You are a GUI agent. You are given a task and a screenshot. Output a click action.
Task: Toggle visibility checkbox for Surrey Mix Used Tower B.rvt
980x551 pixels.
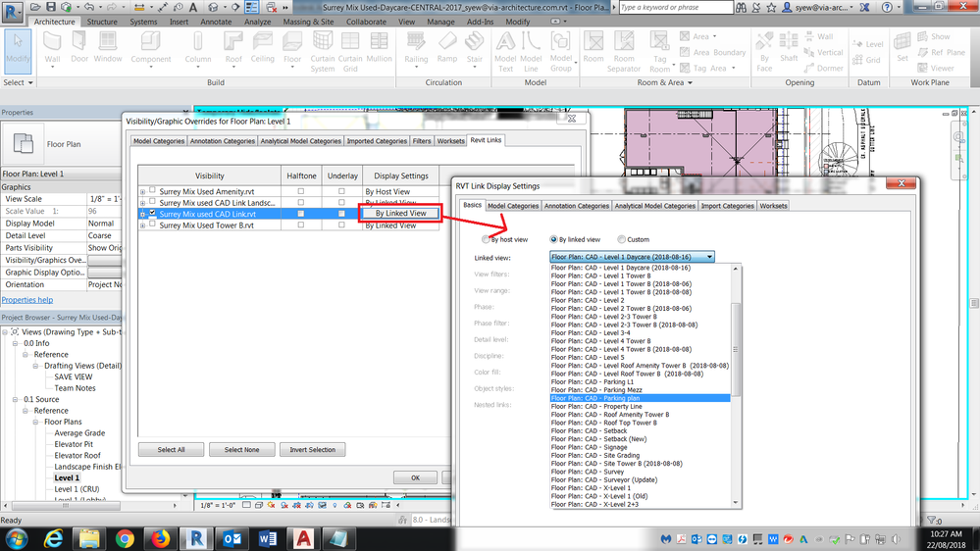pos(152,225)
